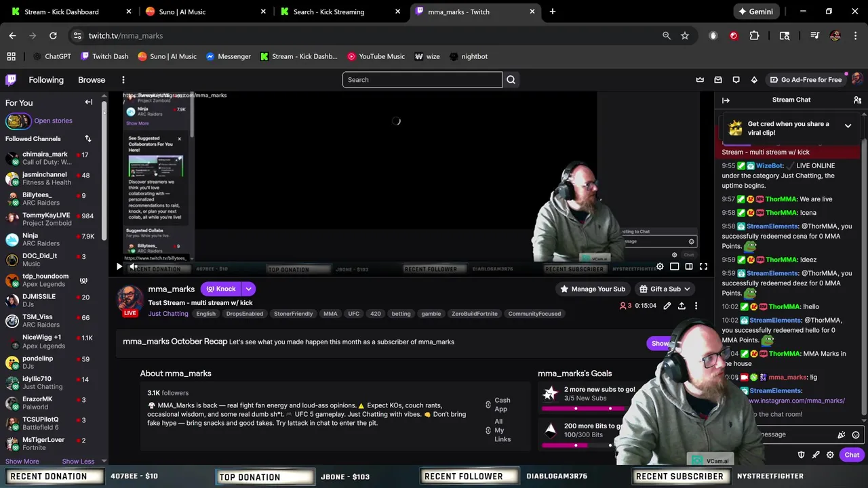The width and height of the screenshot is (868, 488).
Task: Expand the Gift a Sub dropdown
Action: [686, 289]
